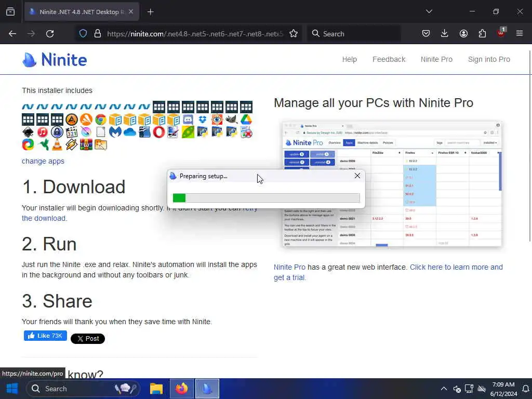Click 'the download' retry link text
Viewport: 532px width, 399px height.
pos(44,218)
